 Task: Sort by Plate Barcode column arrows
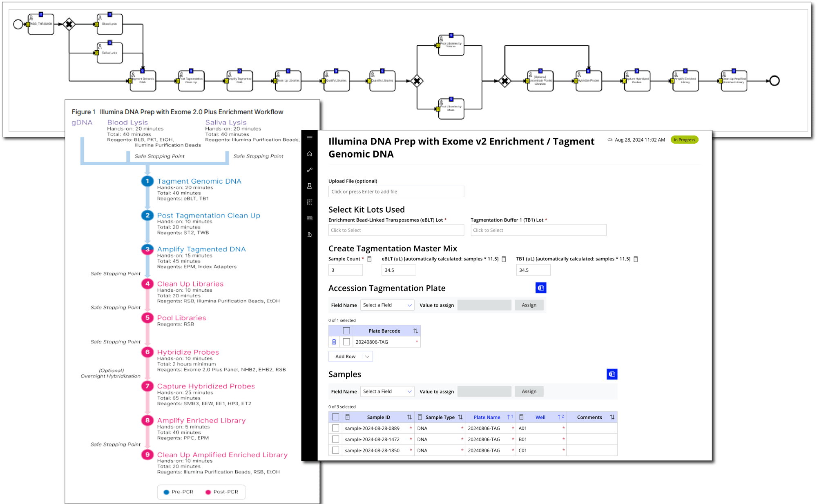pos(415,331)
